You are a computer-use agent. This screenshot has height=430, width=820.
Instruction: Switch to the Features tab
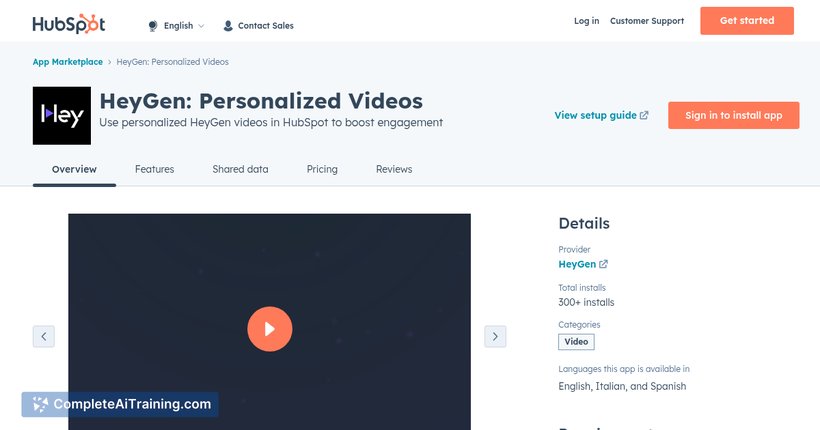(154, 169)
